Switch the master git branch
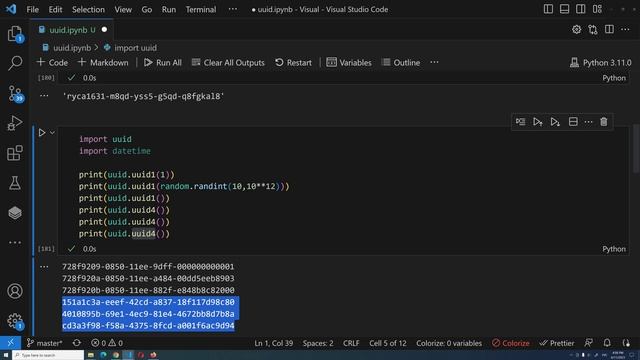 44,343
